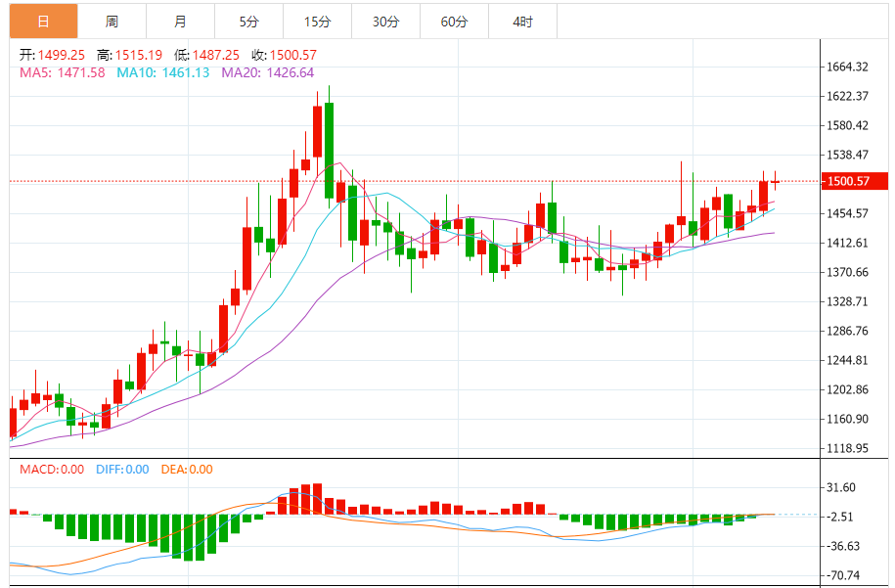
Task: Click the 31.60 MACD axis label
Action: point(841,487)
